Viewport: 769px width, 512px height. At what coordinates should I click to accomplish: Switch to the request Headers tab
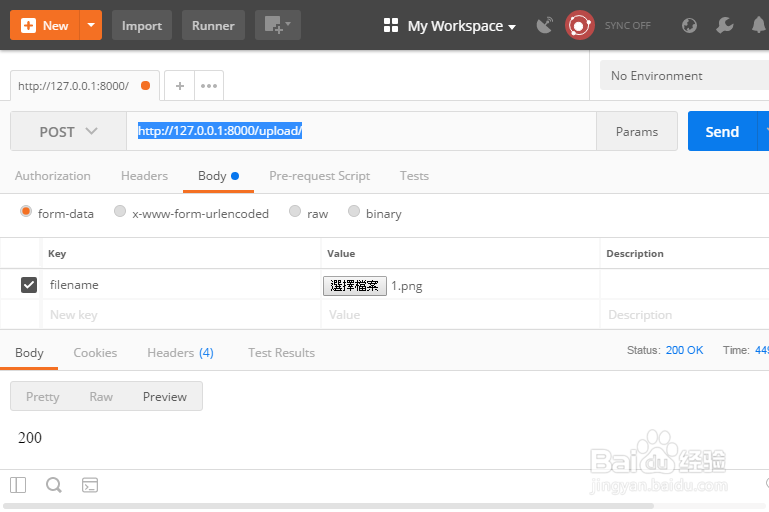click(x=144, y=176)
